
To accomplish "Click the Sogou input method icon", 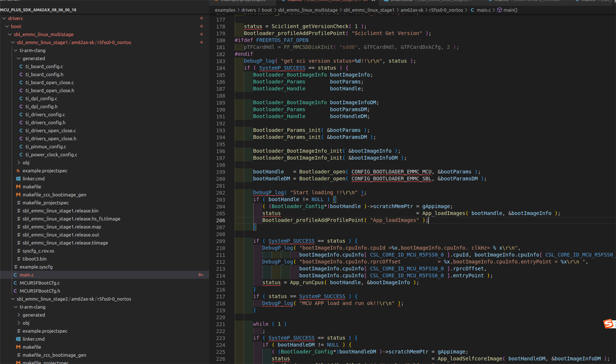I will [x=609, y=324].
